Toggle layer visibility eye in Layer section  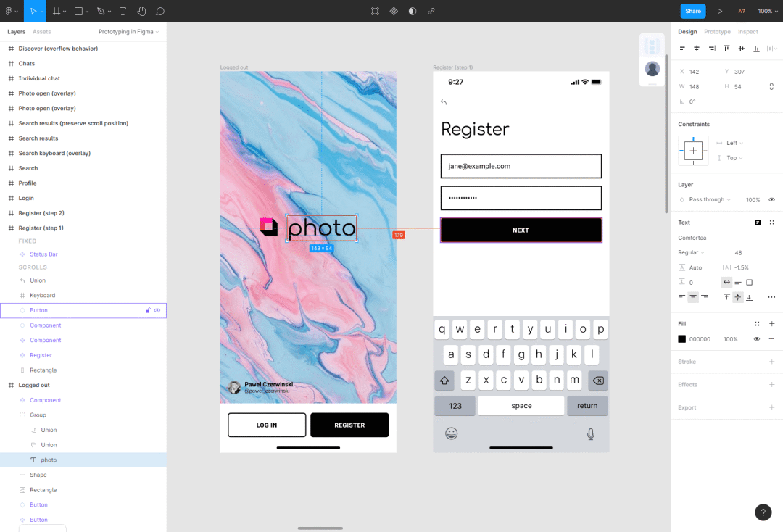tap(771, 199)
